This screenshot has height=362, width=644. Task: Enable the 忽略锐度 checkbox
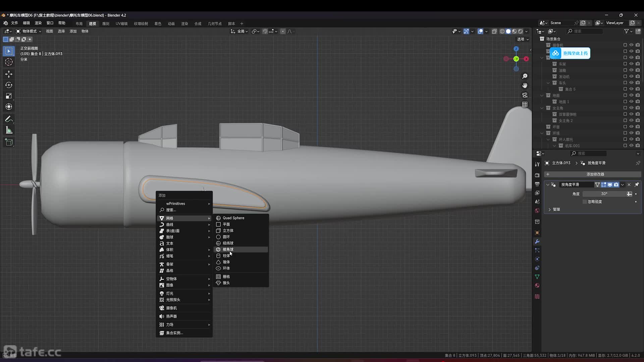pos(585,202)
